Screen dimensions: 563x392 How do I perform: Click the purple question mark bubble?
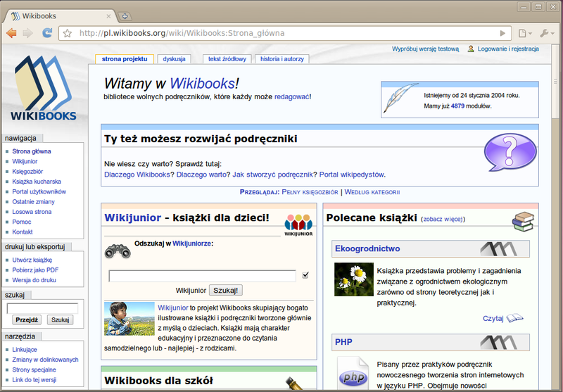pos(510,153)
